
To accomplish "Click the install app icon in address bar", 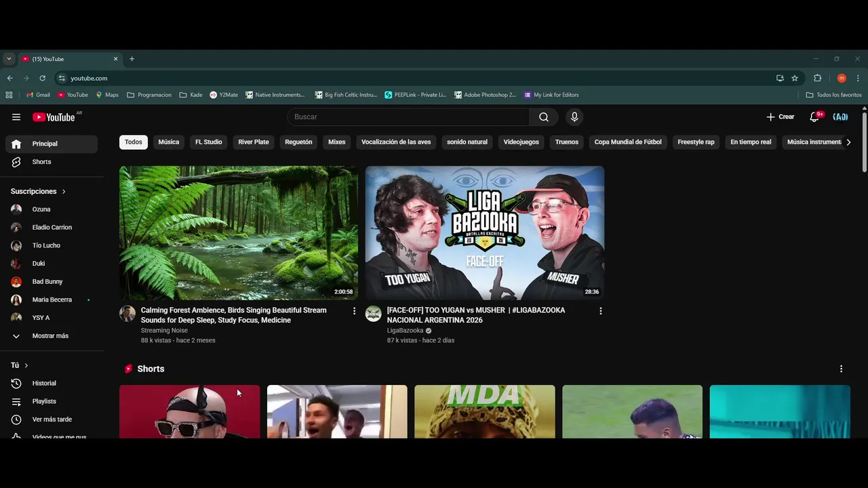I will coord(780,78).
